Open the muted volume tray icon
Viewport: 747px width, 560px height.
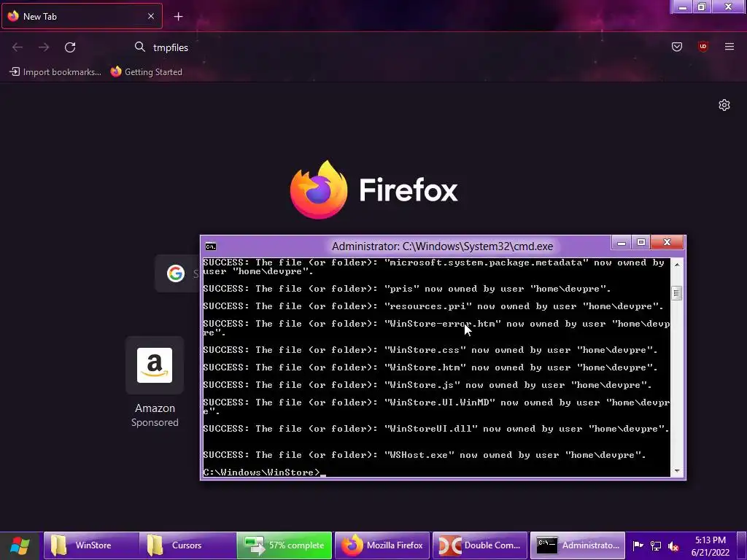(673, 545)
